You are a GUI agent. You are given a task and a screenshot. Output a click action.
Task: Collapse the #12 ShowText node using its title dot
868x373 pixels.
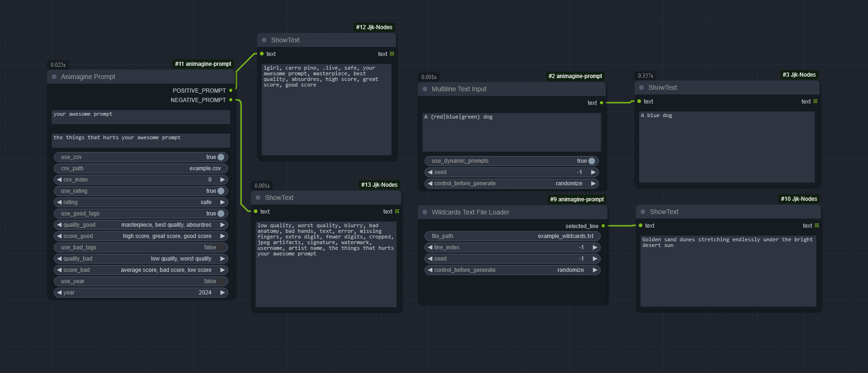(264, 40)
